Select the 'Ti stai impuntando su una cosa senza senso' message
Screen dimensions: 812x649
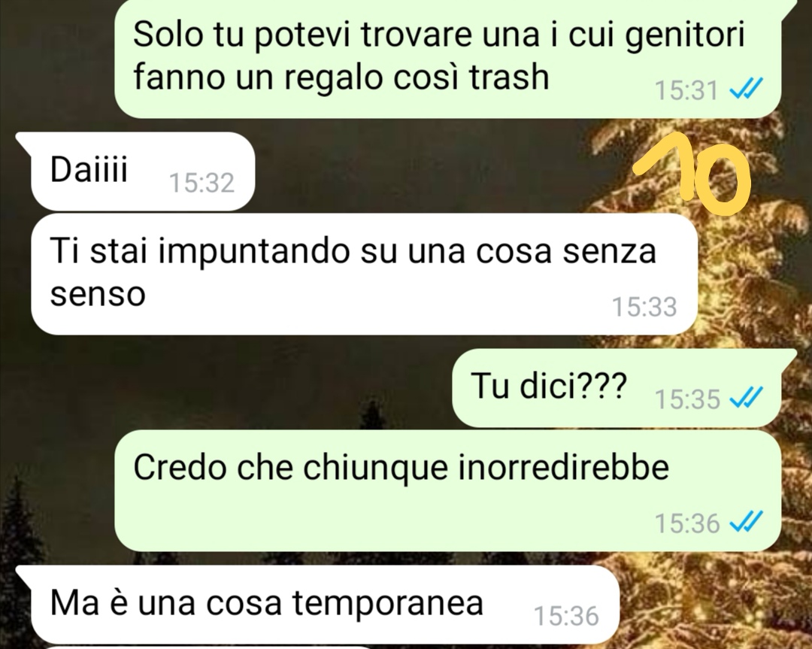(x=364, y=274)
